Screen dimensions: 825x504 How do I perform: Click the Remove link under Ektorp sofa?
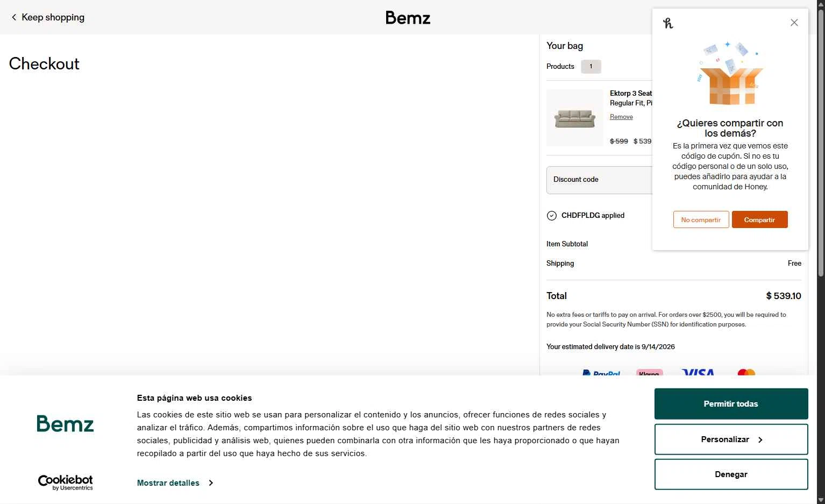pos(621,117)
